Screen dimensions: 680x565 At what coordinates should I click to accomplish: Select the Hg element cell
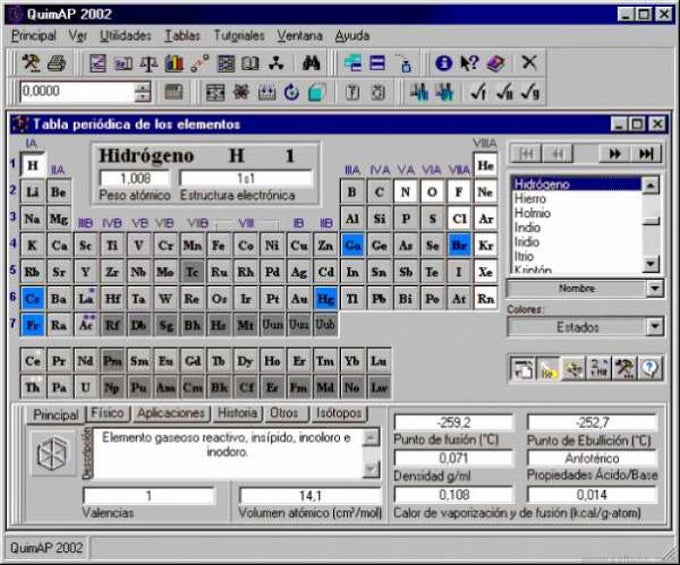pyautogui.click(x=326, y=299)
